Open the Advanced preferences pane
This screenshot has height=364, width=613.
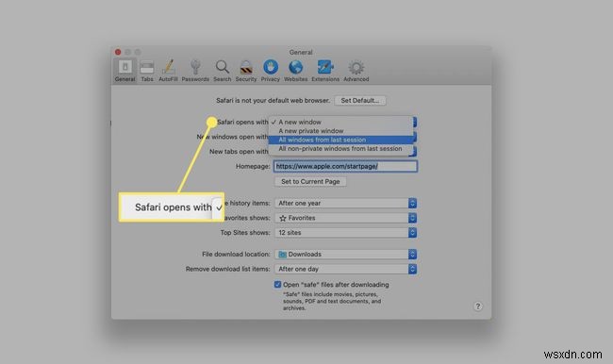coord(356,71)
